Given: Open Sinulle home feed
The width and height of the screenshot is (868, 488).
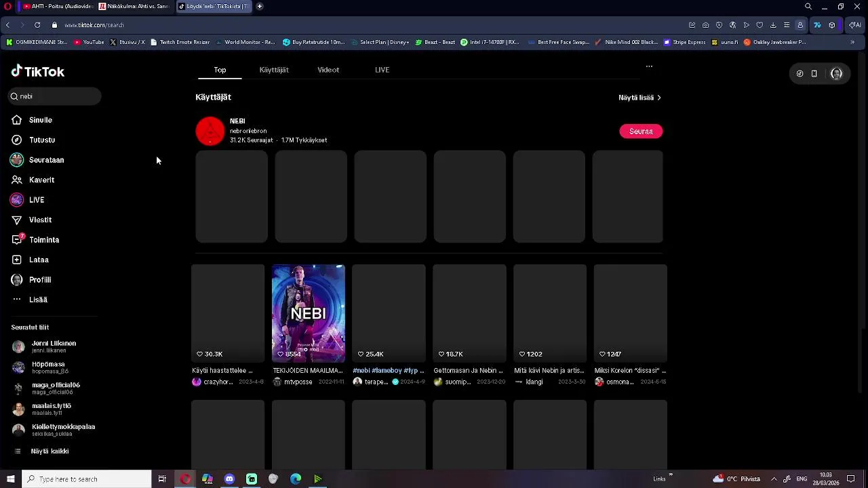Looking at the screenshot, I should (32, 120).
